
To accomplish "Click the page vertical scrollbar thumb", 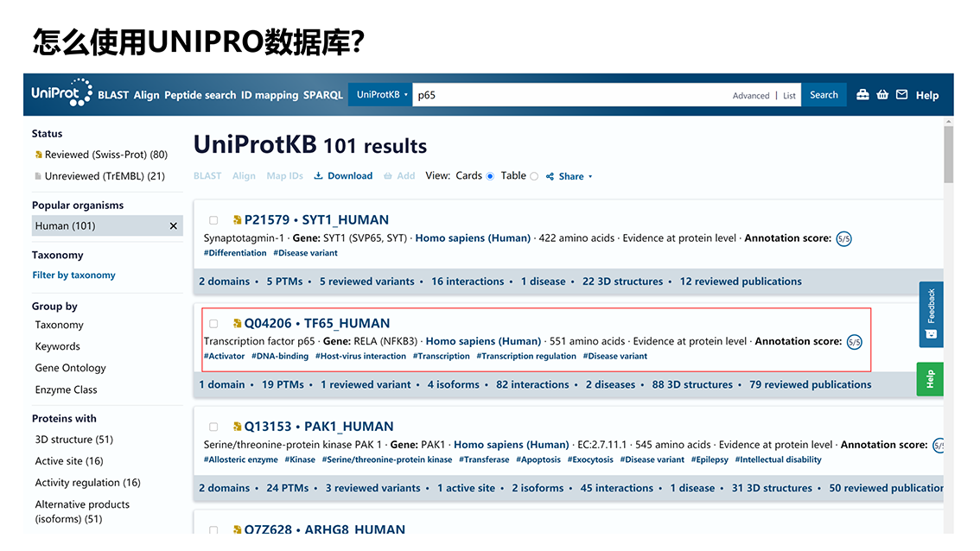I will click(949, 155).
